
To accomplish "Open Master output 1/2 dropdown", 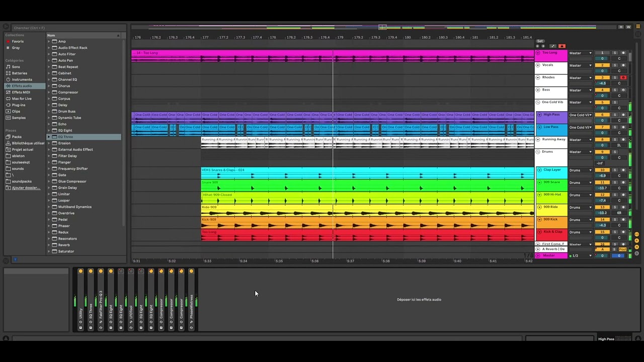I will [581, 255].
